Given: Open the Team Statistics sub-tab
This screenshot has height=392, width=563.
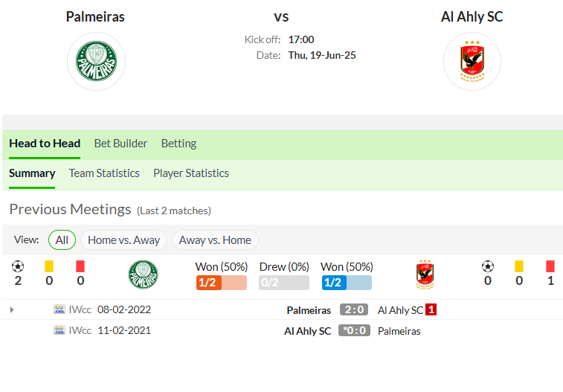Looking at the screenshot, I should (x=104, y=173).
